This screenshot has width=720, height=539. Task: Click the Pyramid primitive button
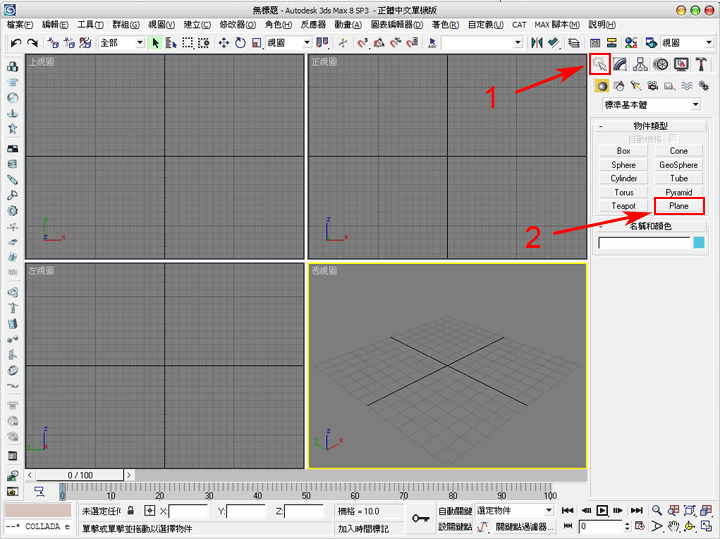pyautogui.click(x=679, y=192)
